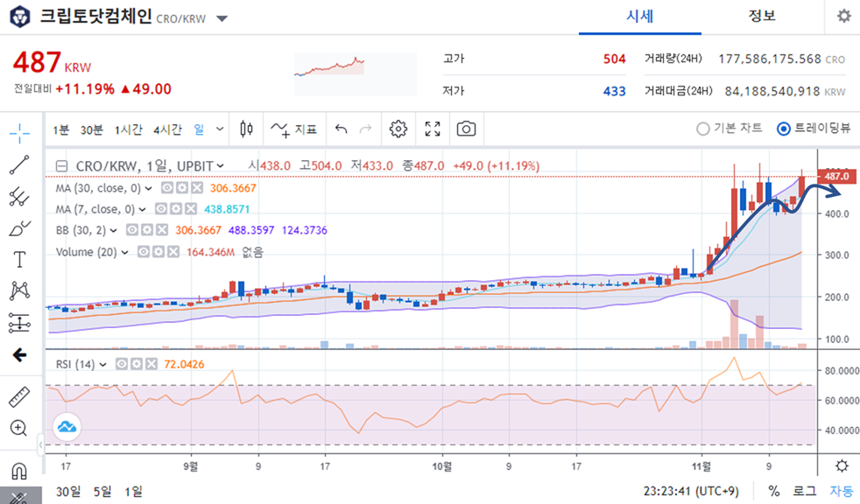Set date range to 1일
The width and height of the screenshot is (860, 504).
[133, 492]
